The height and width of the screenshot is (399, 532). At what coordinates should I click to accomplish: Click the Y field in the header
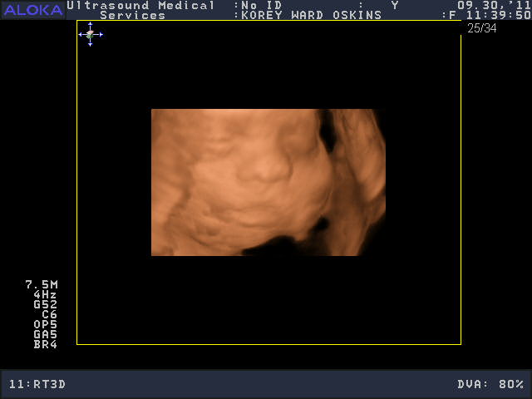pyautogui.click(x=395, y=5)
